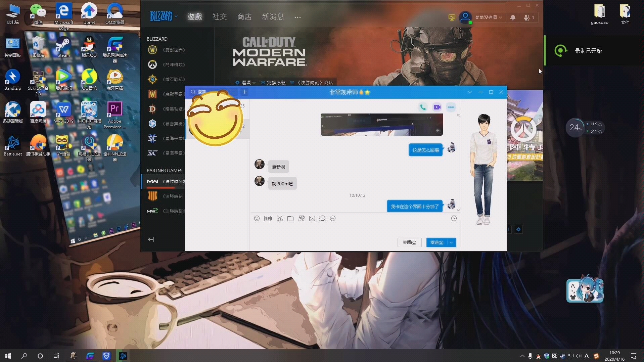Click the streaming monitor icon in Blizzard header
The width and height of the screenshot is (644, 362).
pos(452,17)
